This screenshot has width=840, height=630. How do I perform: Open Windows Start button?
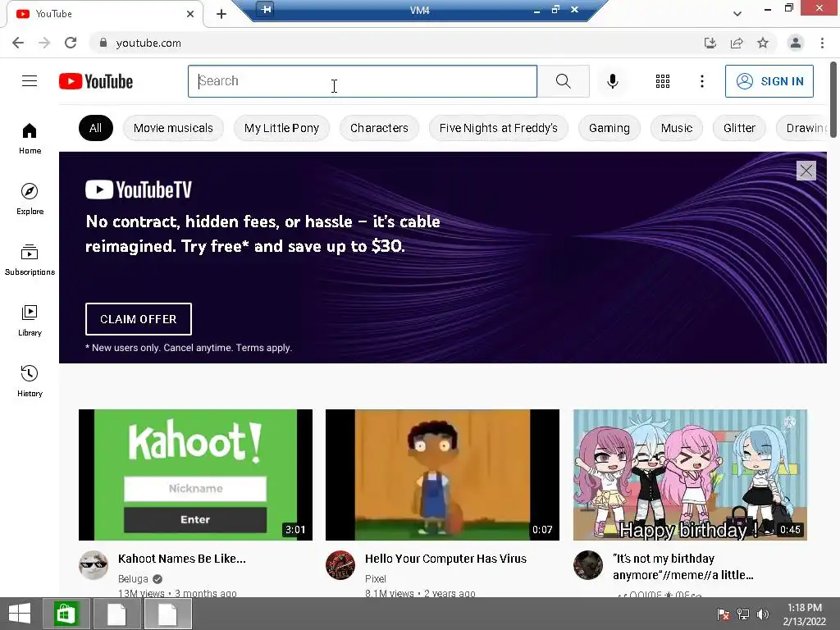click(x=20, y=614)
